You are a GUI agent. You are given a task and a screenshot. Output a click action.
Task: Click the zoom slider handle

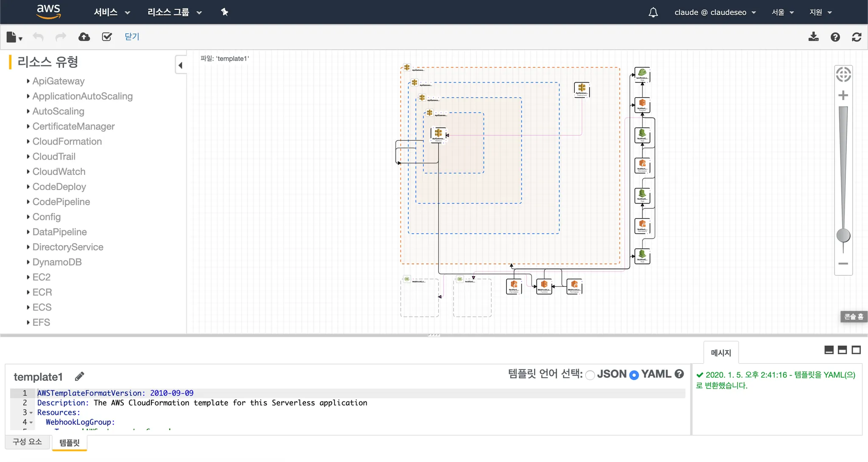pyautogui.click(x=843, y=235)
